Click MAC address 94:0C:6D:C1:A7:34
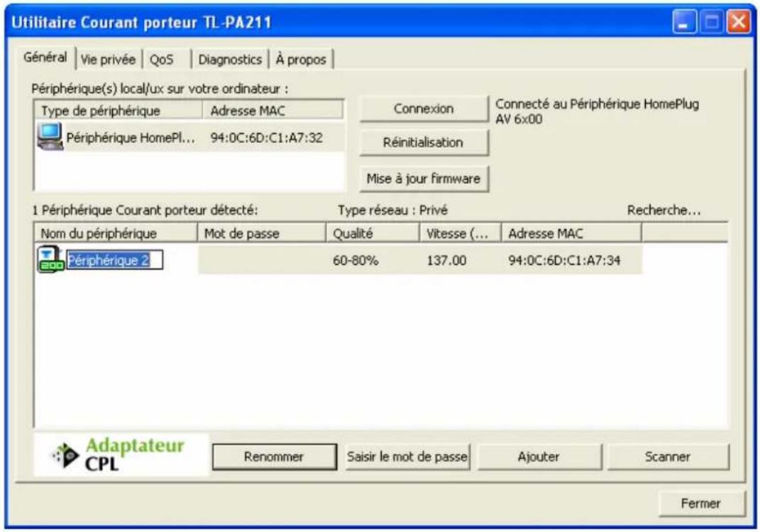Screen dimensions: 760x532 point(564,260)
